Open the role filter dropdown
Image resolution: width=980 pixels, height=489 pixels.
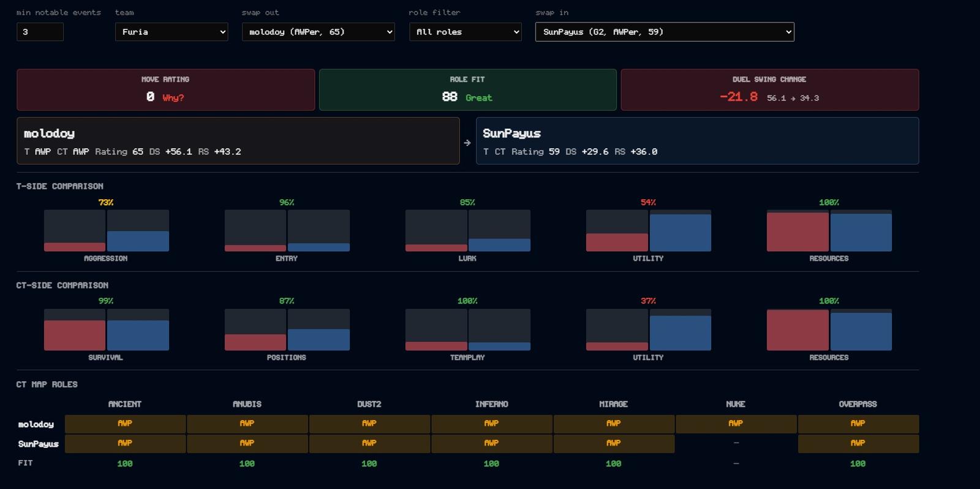coord(465,32)
